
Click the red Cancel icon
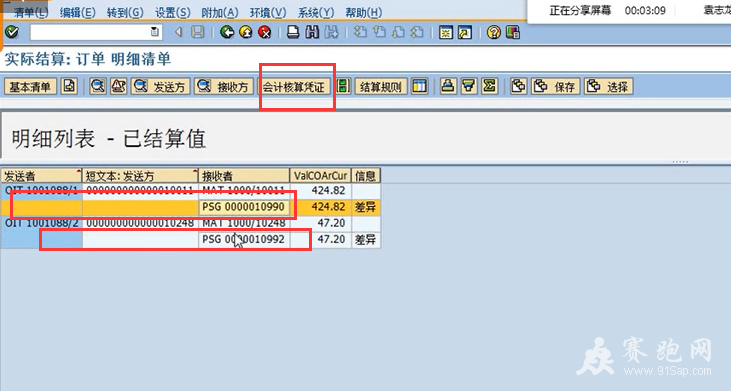pos(264,32)
